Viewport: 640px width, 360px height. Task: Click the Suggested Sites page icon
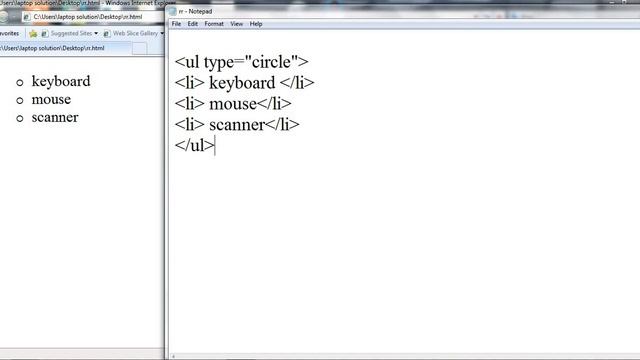tap(45, 33)
